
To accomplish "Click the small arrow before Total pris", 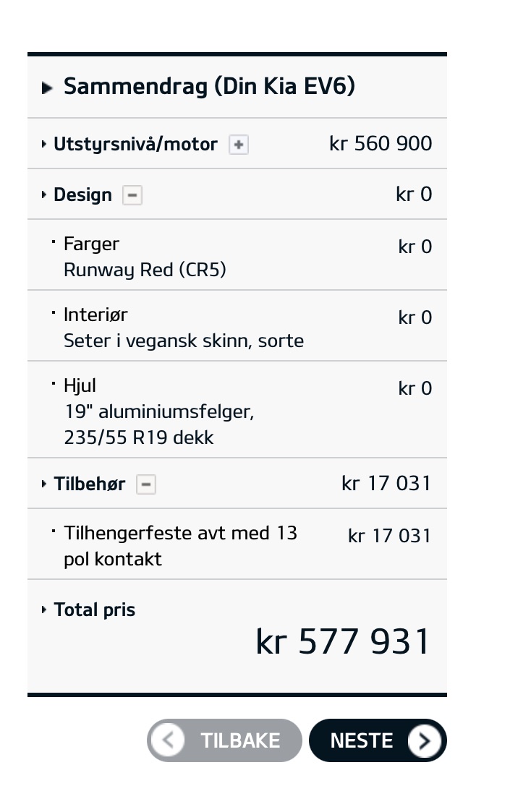I will click(44, 610).
